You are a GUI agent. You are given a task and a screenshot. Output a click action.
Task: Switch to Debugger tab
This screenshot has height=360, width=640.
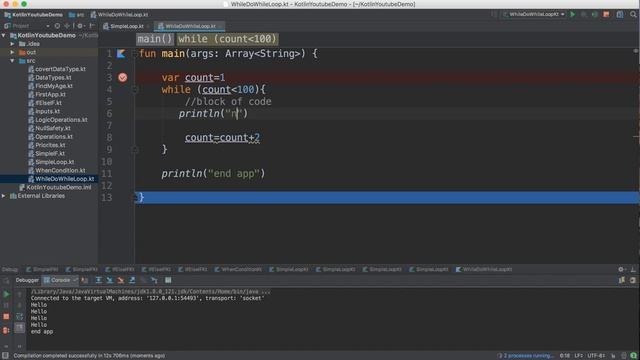pos(27,280)
